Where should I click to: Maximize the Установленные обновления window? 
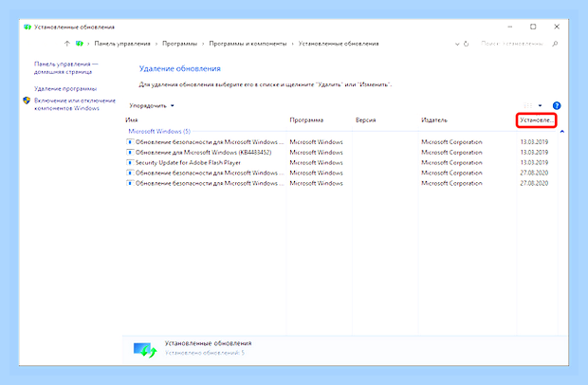533,27
